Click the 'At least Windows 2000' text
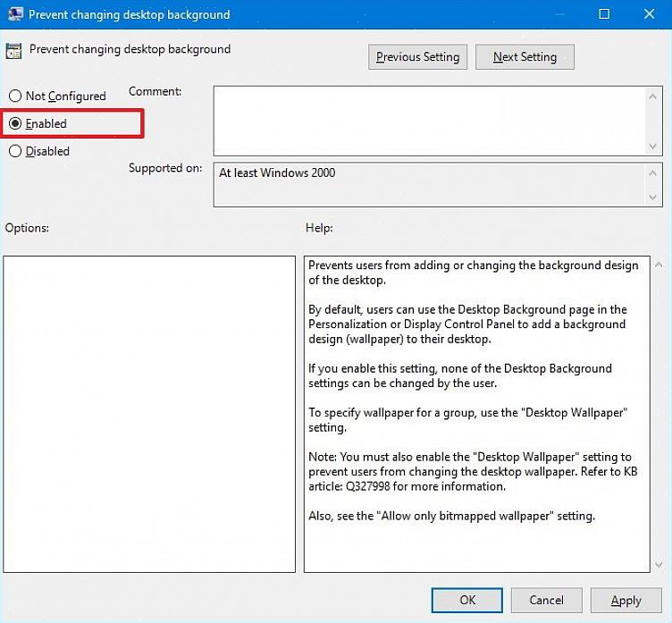The width and height of the screenshot is (672, 623). tap(277, 173)
